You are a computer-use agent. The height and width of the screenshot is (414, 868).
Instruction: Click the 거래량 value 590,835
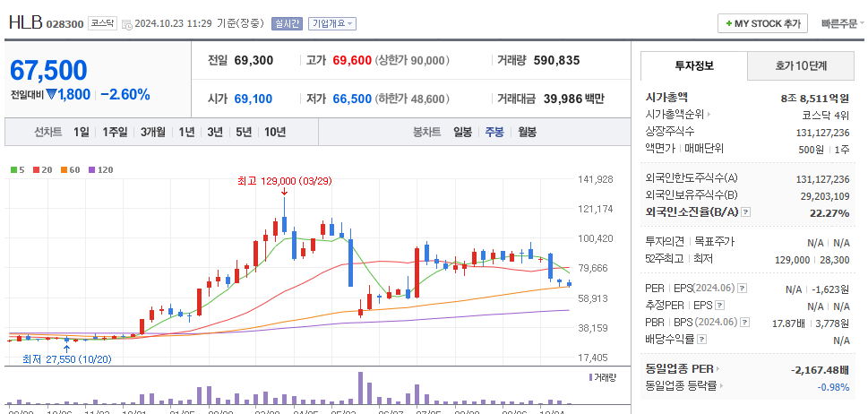click(x=556, y=60)
